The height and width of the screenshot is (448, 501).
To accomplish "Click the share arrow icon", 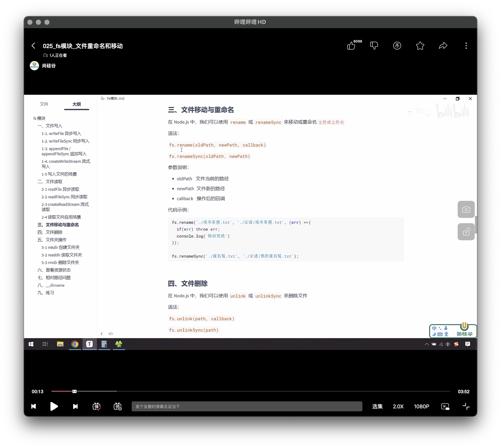I will (x=443, y=46).
